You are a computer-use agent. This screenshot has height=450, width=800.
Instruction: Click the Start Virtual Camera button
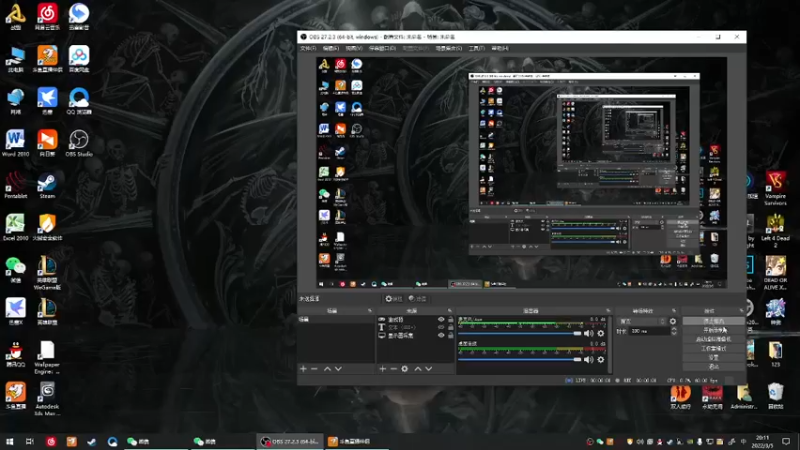click(x=713, y=339)
